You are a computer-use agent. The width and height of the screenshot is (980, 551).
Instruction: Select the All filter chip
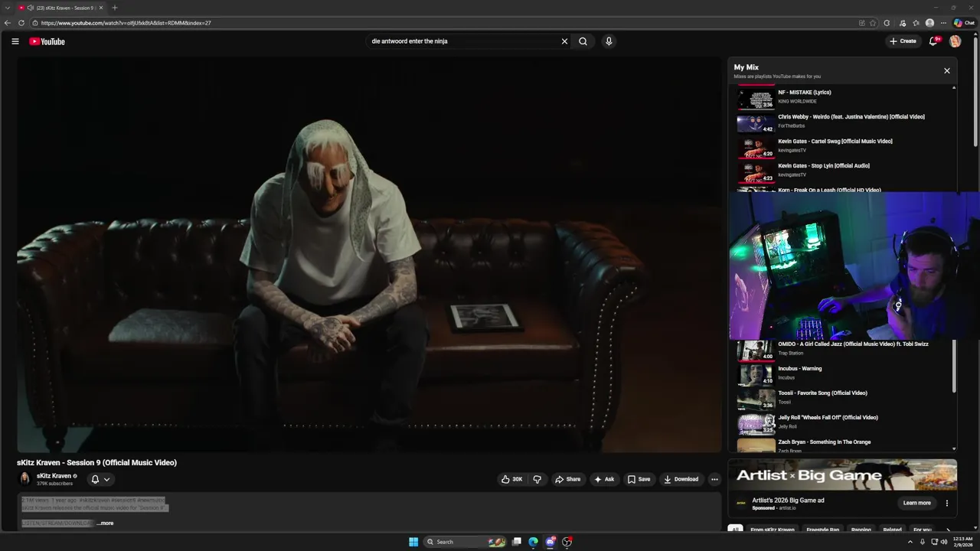(x=735, y=530)
